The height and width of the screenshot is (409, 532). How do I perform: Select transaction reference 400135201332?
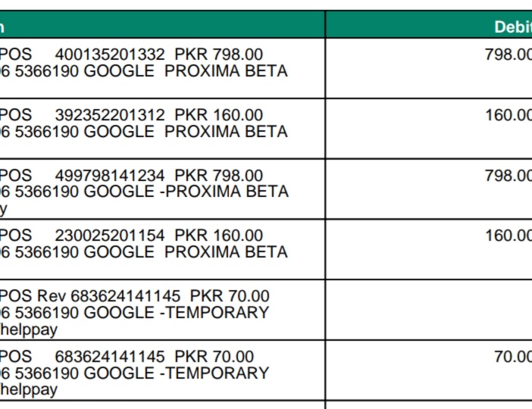pyautogui.click(x=110, y=55)
